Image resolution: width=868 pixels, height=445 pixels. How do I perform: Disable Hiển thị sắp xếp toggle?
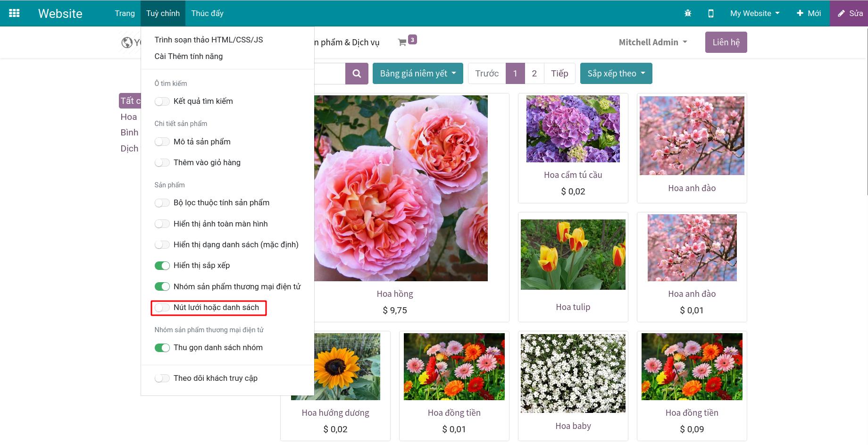tap(162, 266)
